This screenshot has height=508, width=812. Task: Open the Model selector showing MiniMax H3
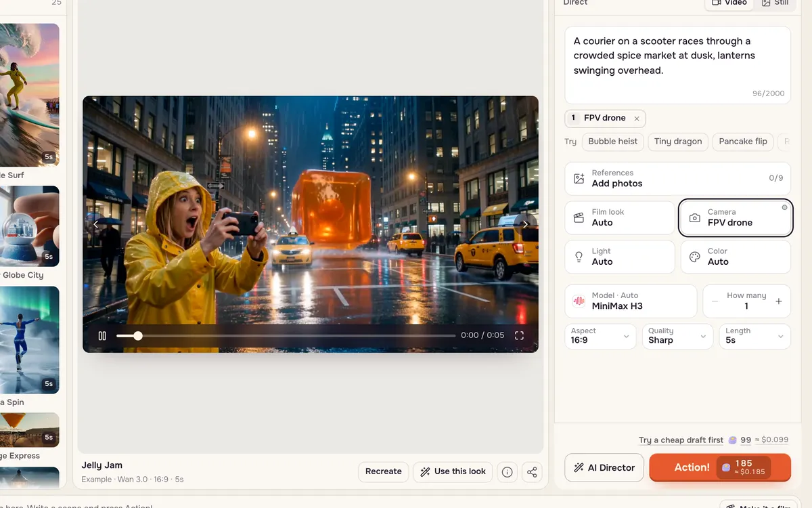631,301
